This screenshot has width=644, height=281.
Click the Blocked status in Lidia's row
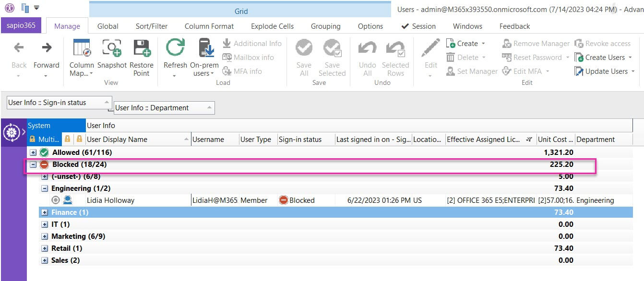[297, 200]
